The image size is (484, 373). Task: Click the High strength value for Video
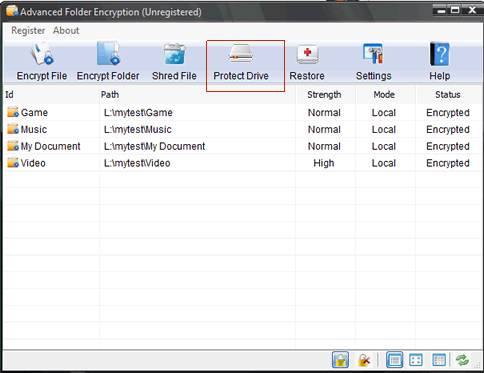coord(324,163)
